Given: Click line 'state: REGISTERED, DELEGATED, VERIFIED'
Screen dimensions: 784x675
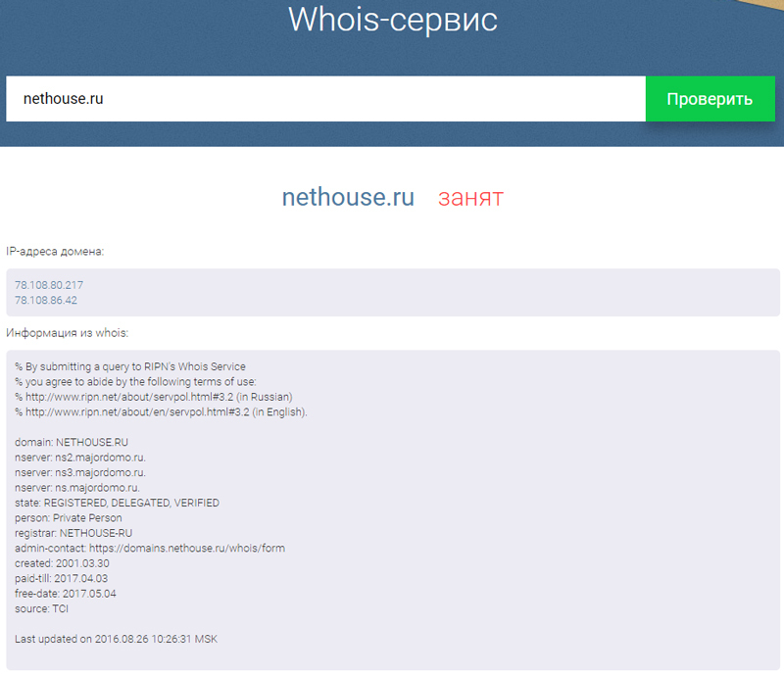Looking at the screenshot, I should tap(117, 503).
